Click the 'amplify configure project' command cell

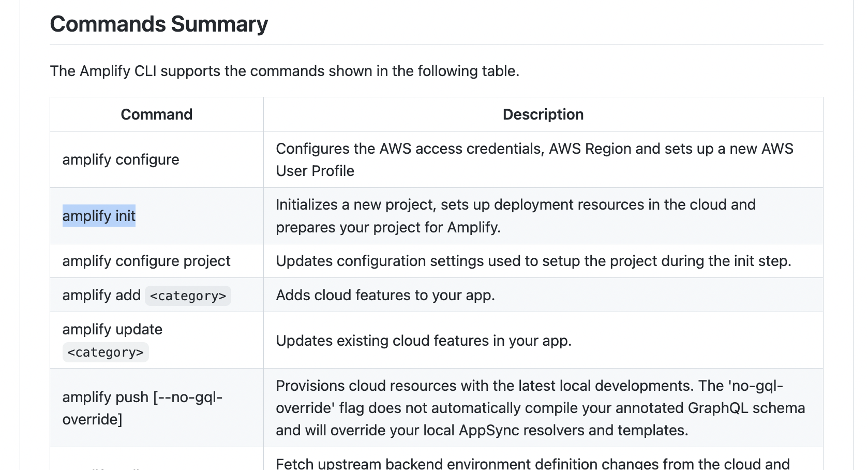point(157,261)
